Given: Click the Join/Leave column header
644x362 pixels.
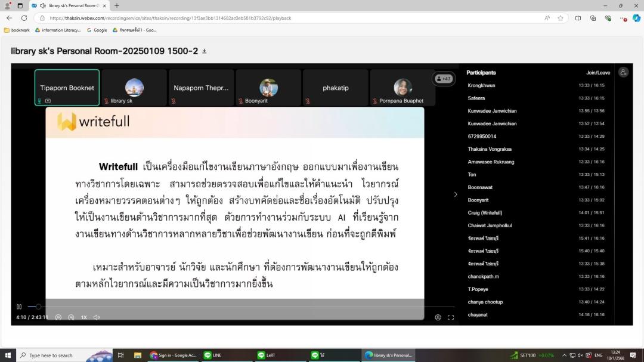Looking at the screenshot, I should 598,73.
